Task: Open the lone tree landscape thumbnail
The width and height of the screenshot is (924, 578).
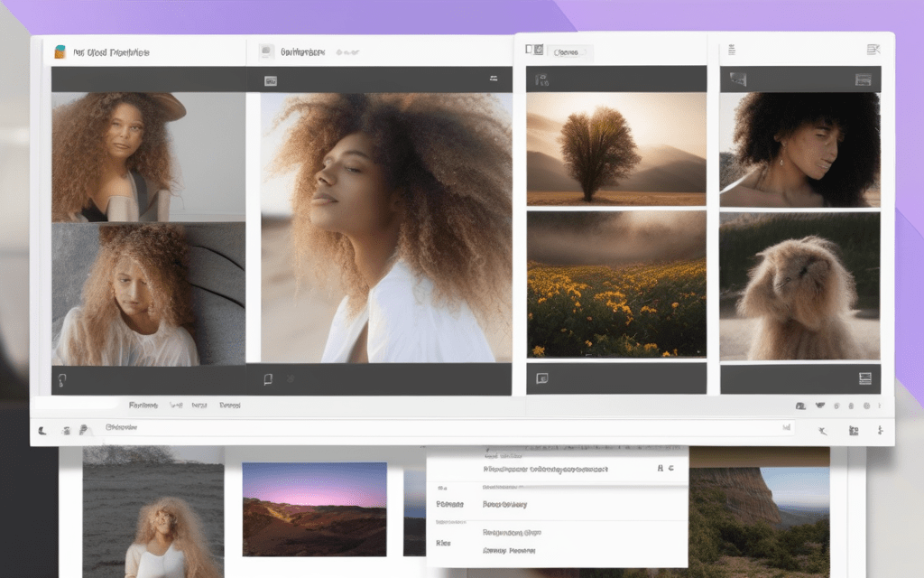Action: coord(616,149)
